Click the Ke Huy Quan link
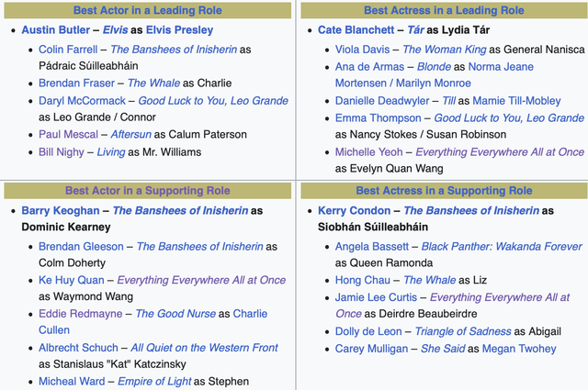 (x=72, y=280)
